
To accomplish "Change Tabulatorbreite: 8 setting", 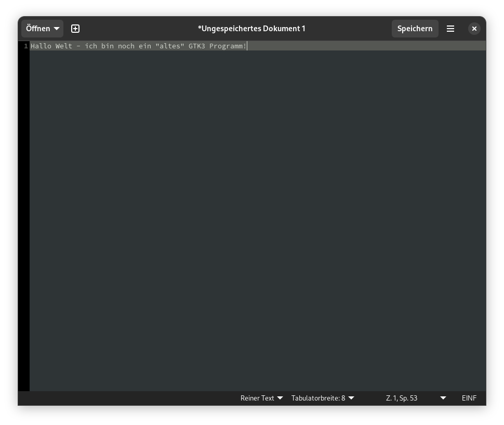I will point(323,398).
